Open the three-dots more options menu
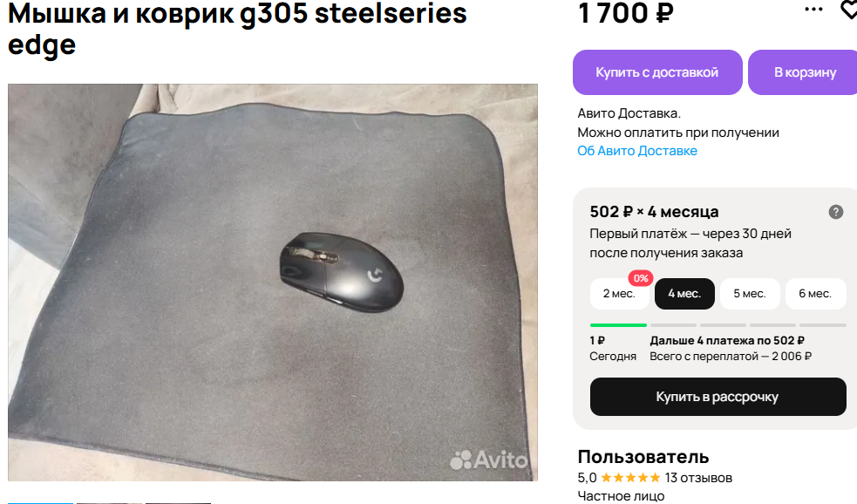Screen dimensions: 857x504 pyautogui.click(x=813, y=10)
